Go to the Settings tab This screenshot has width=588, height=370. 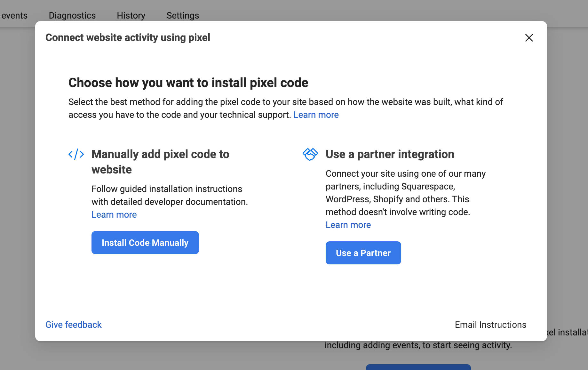point(183,15)
